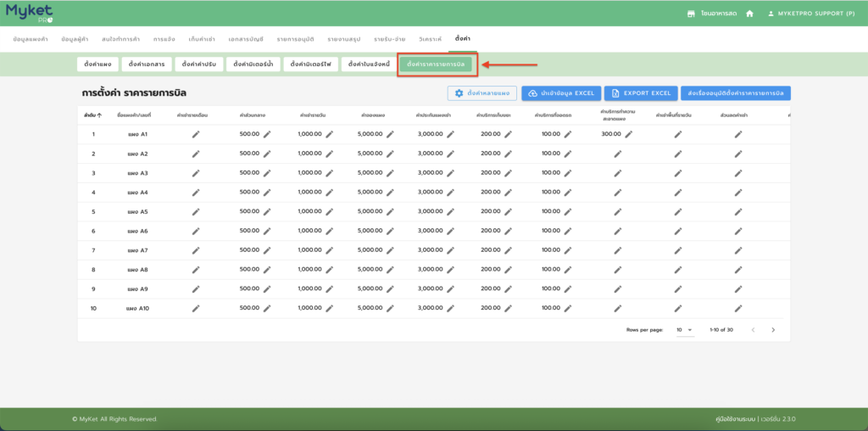
Task: Click pencil beside 3,000.00 in แผง A8 row
Action: 451,270
